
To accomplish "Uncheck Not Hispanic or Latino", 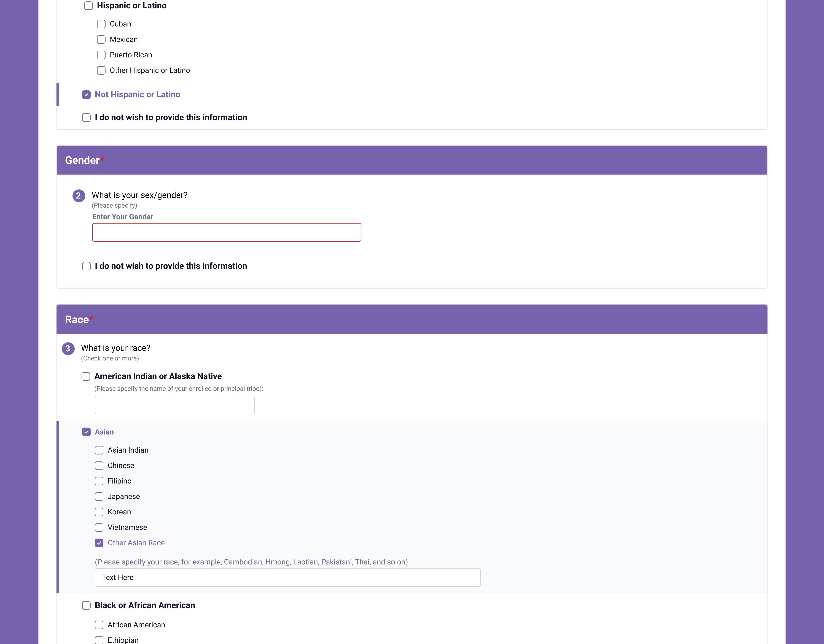I will (x=86, y=95).
